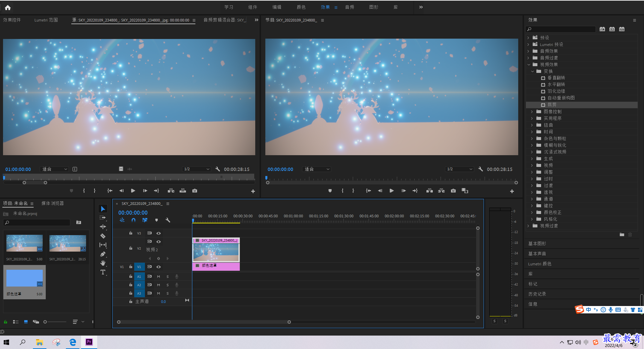Select the Ripple Edit tool

(x=103, y=227)
